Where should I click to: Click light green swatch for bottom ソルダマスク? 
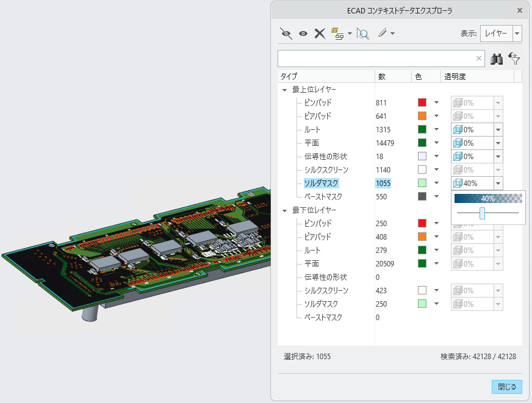click(422, 304)
